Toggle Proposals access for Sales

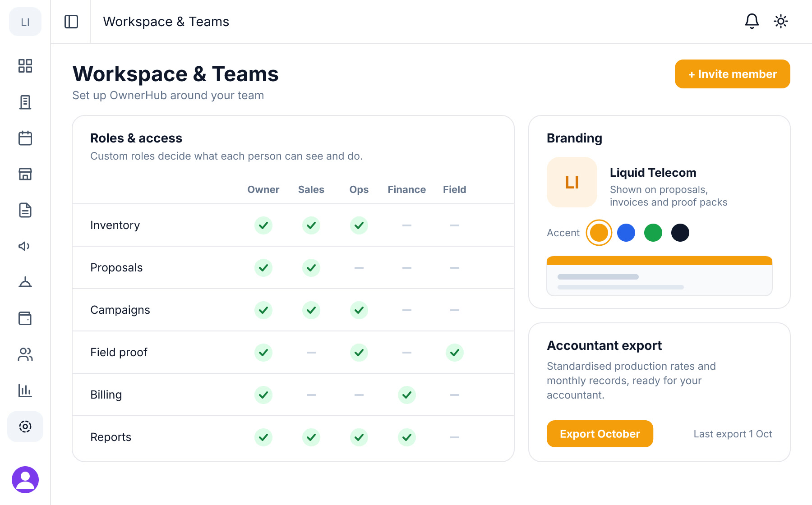pos(311,268)
